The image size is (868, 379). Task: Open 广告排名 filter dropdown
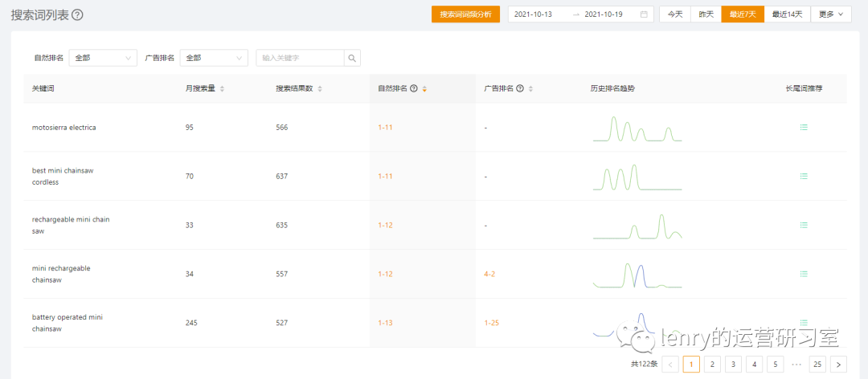pos(214,58)
